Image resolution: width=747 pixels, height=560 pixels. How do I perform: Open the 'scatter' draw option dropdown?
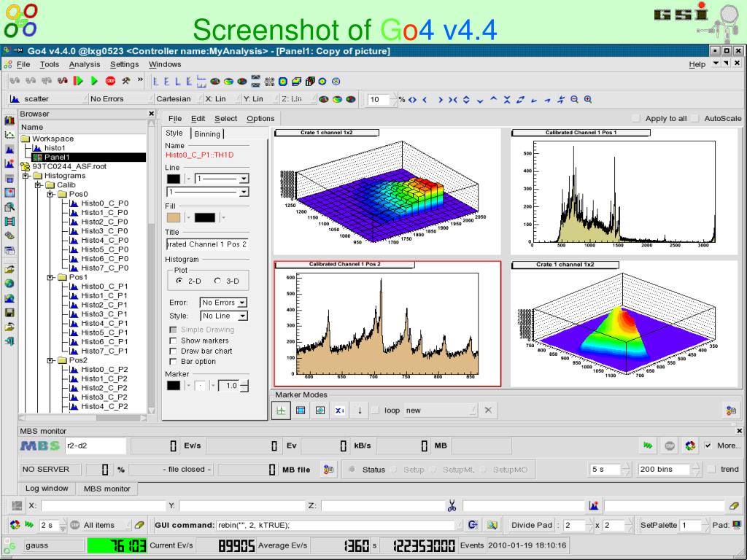pos(49,98)
